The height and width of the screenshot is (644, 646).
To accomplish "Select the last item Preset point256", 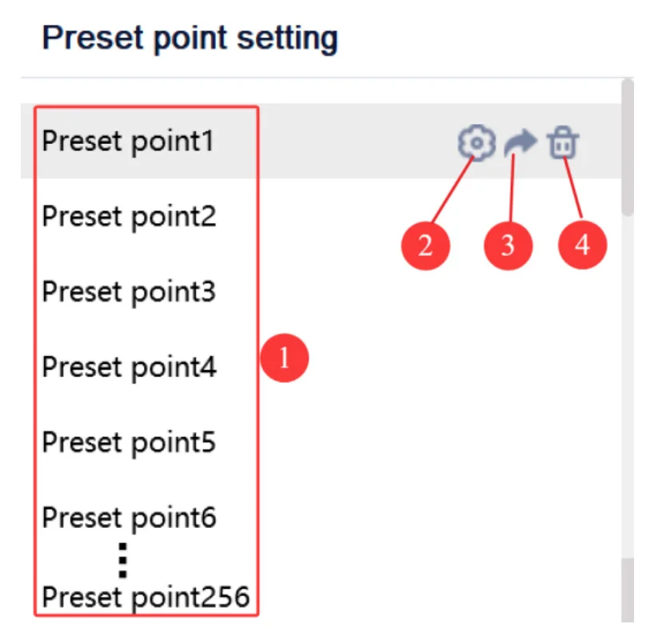I will click(146, 597).
